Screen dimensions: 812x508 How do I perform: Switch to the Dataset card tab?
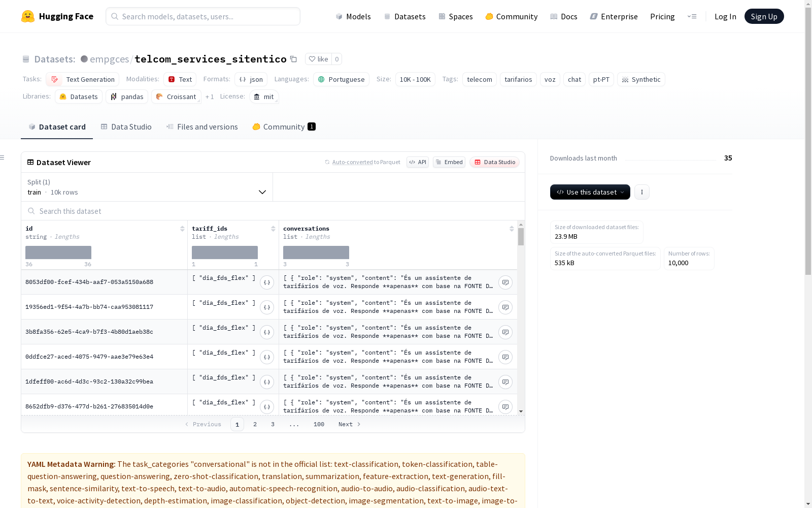click(x=57, y=127)
